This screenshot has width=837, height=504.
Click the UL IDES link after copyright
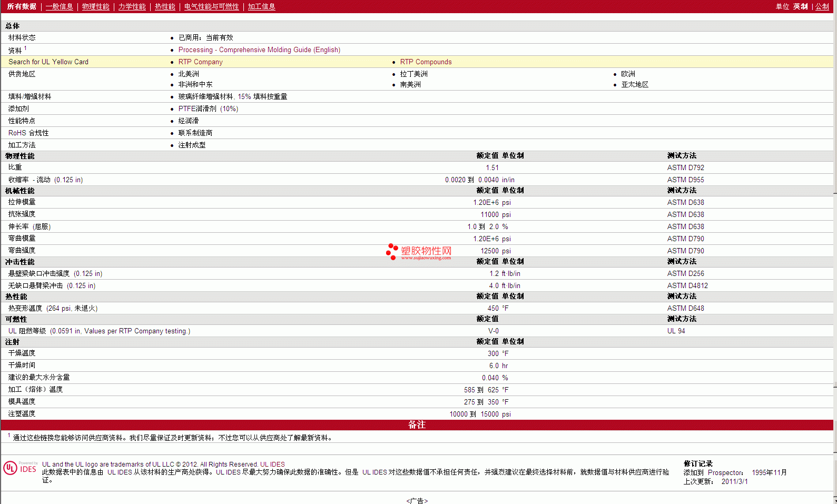point(272,465)
